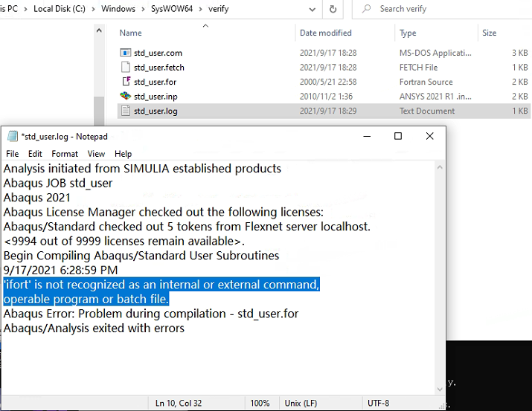Navigate to Windows folder in address bar
The image size is (532, 411).
click(x=118, y=9)
